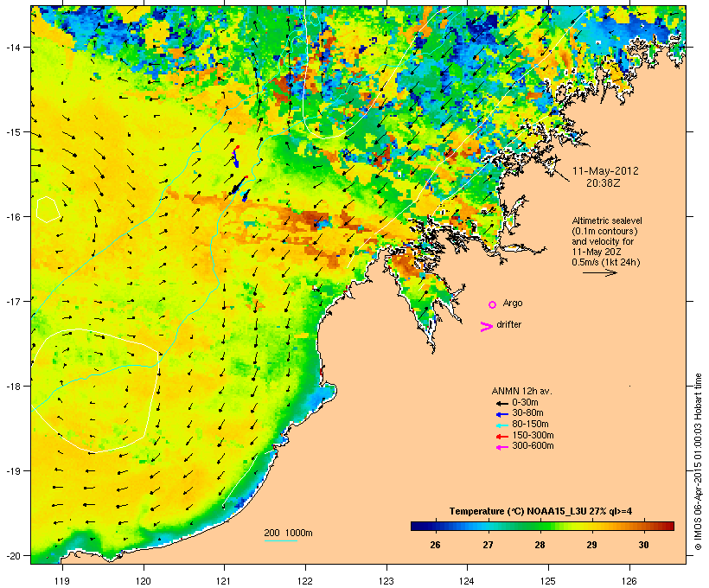Click the cyan 80-150m legend arrow
The width and height of the screenshot is (709, 588).
click(x=501, y=425)
